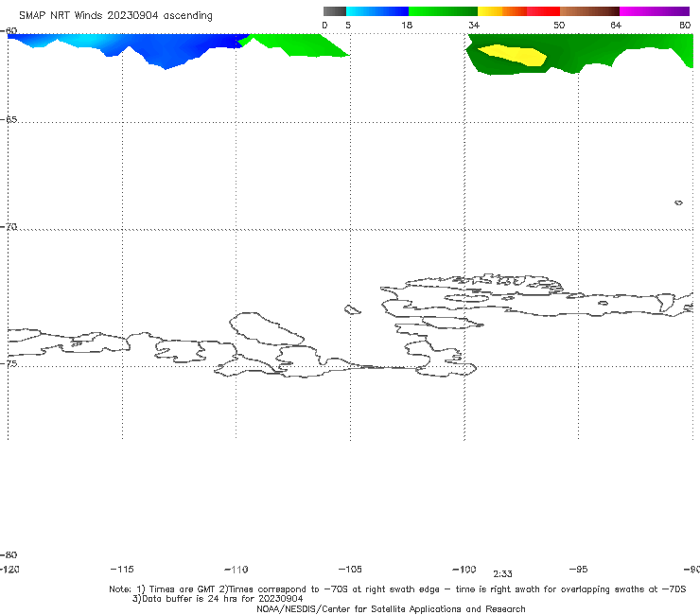Click the '3)Data buffer is 24 hrs' note line
The height and width of the screenshot is (615, 700).
tap(218, 599)
